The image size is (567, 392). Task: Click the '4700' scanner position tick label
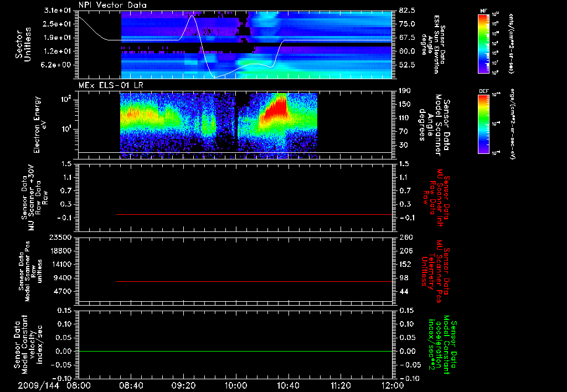click(x=63, y=291)
